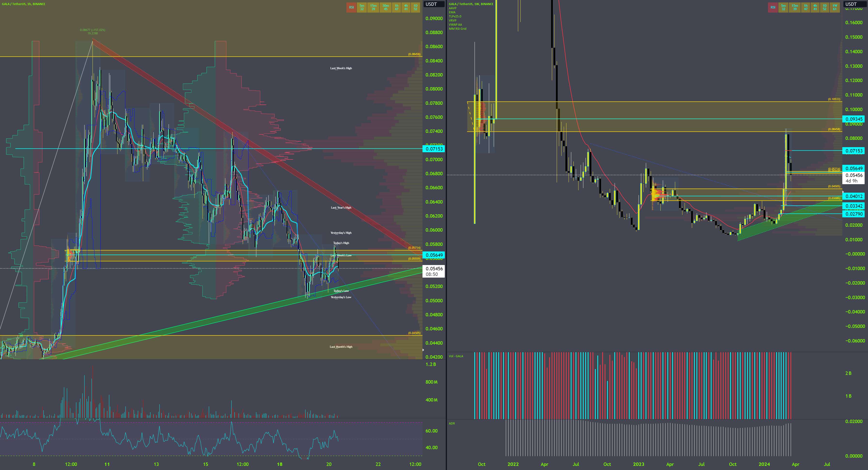Click the MM RSI Grid indicator label
The height and width of the screenshot is (470, 868).
[457, 29]
